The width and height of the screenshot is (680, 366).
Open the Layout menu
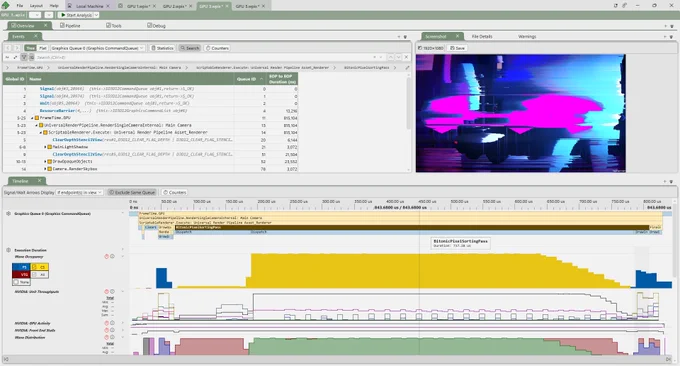[36, 6]
